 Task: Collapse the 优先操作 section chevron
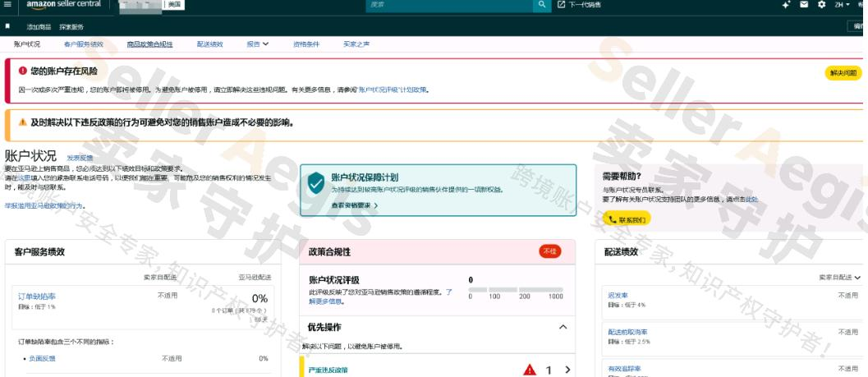(563, 327)
